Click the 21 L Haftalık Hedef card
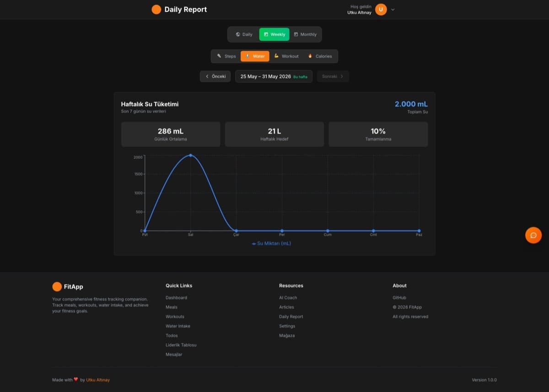The image size is (549, 392). pyautogui.click(x=274, y=134)
